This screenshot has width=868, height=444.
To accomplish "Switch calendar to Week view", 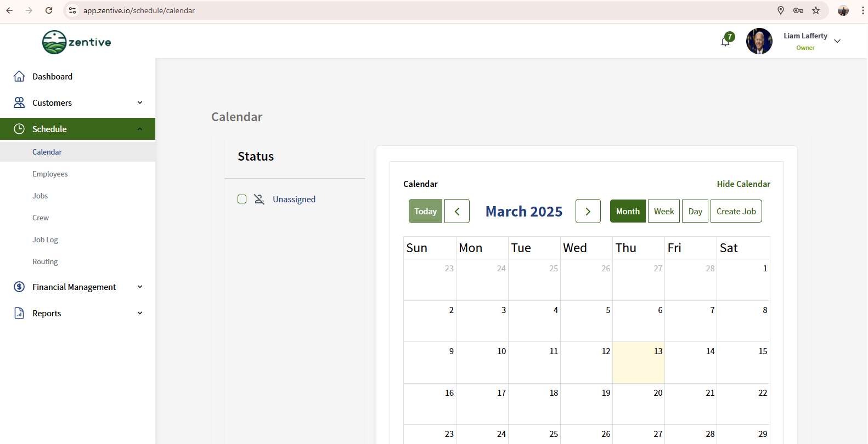I will (663, 211).
